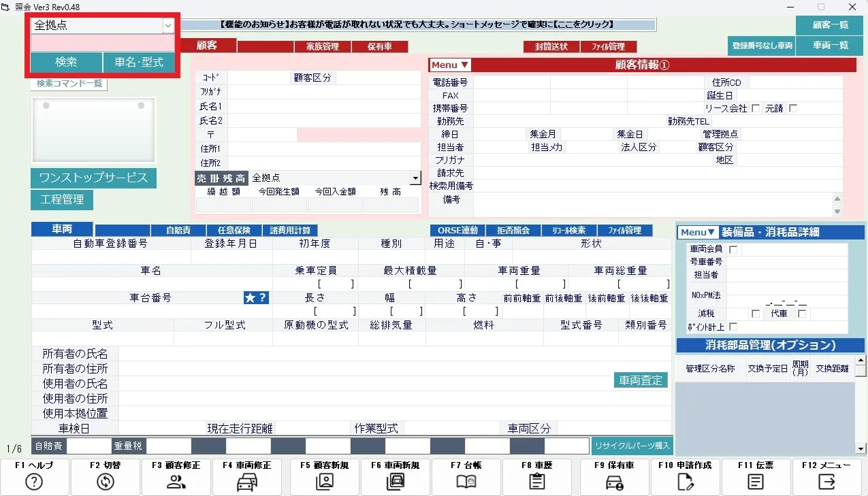Open F1 ヘルプ help icon
This screenshot has width=868, height=496.
[34, 482]
